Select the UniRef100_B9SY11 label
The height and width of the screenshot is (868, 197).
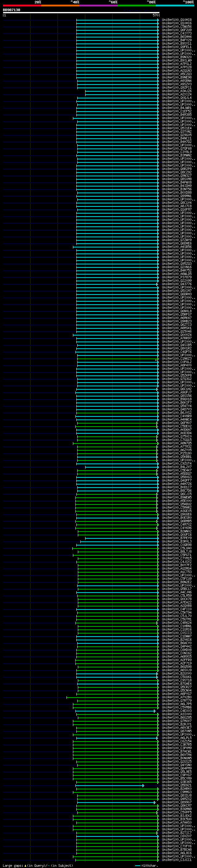pos(177,43)
